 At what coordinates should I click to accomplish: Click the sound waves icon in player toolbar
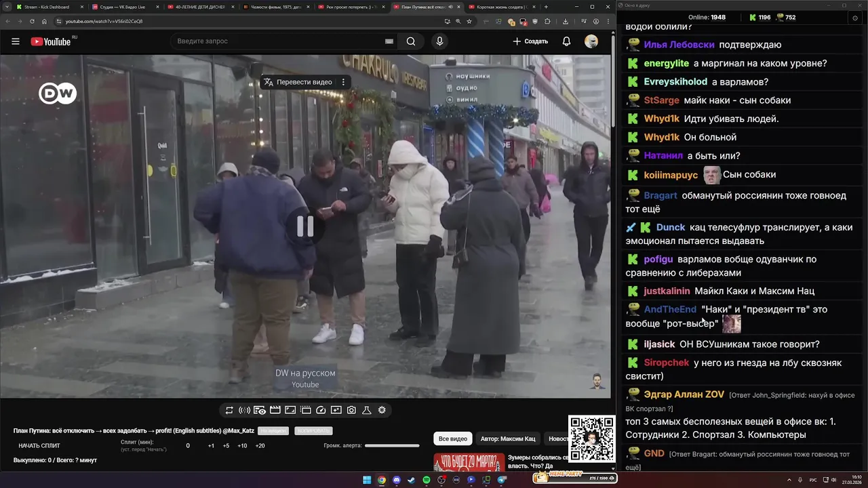click(x=244, y=410)
